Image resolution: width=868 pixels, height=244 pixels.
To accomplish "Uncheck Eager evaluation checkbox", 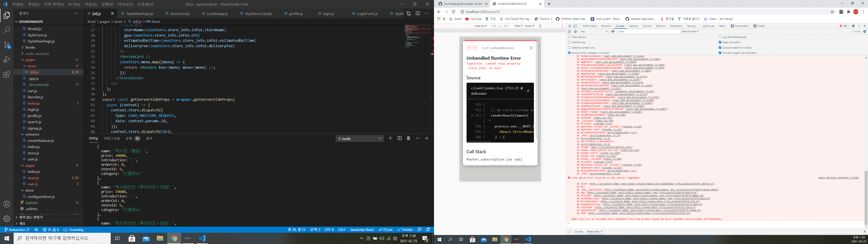I will [x=720, y=42].
